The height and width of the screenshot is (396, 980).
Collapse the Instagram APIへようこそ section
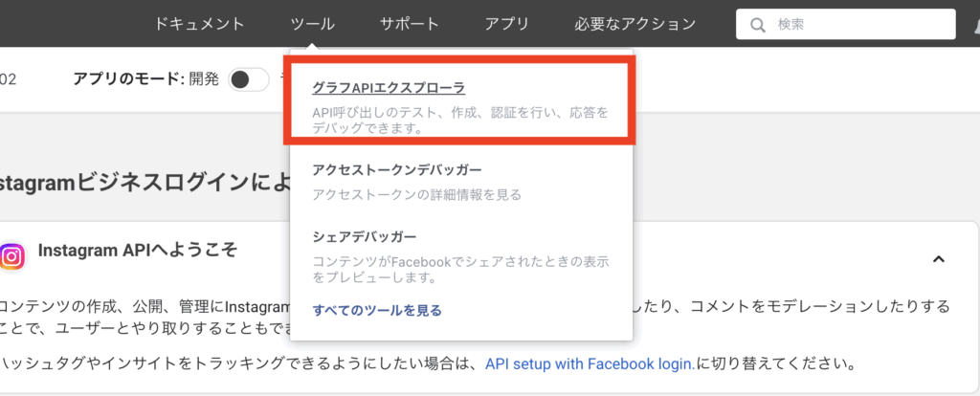point(938,259)
